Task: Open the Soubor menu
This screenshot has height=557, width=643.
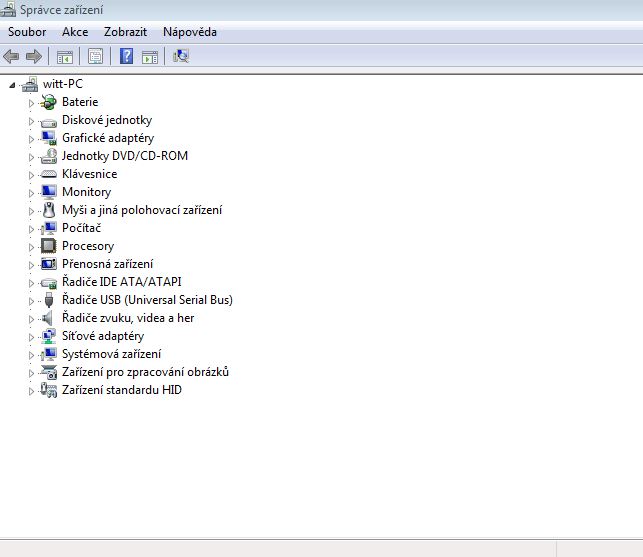Action: coord(27,32)
